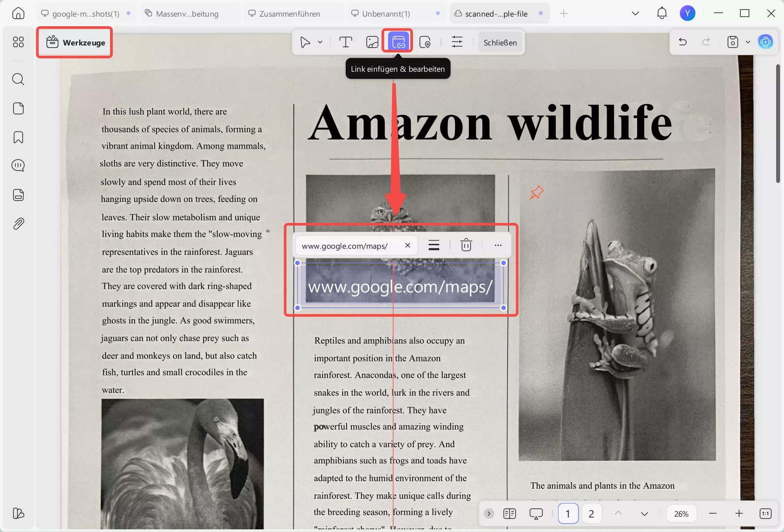Click the Schließen button
The height and width of the screenshot is (532, 784).
point(500,42)
